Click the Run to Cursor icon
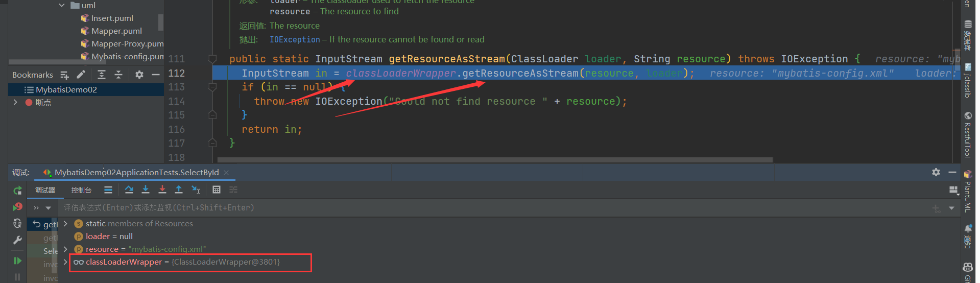Viewport: 980px width, 283px height. (x=196, y=190)
